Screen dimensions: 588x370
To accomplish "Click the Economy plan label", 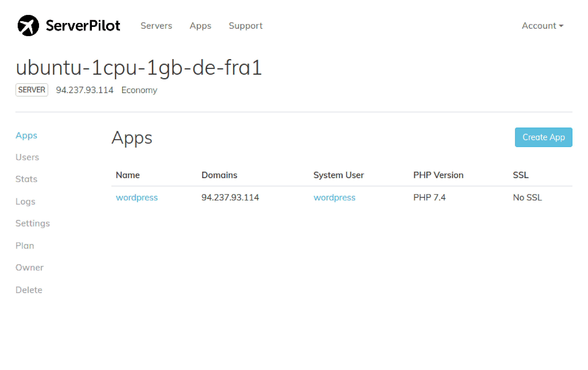I will click(x=139, y=90).
